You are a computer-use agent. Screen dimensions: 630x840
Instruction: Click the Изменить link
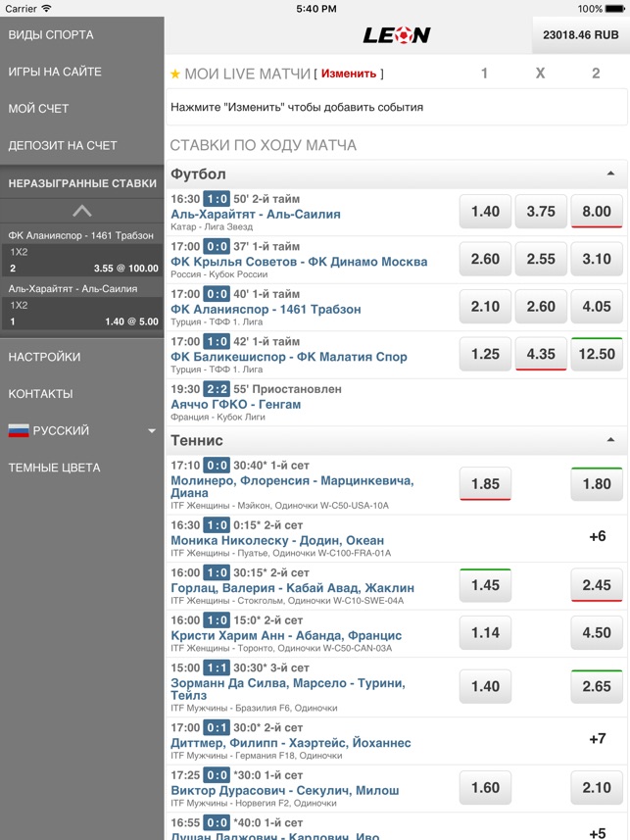[349, 74]
